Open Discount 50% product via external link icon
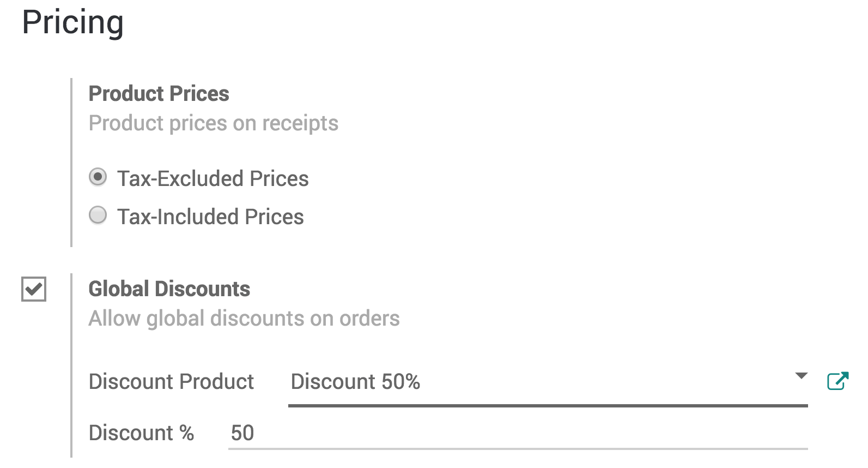Screen dimensions: 868x468 pyautogui.click(x=837, y=381)
